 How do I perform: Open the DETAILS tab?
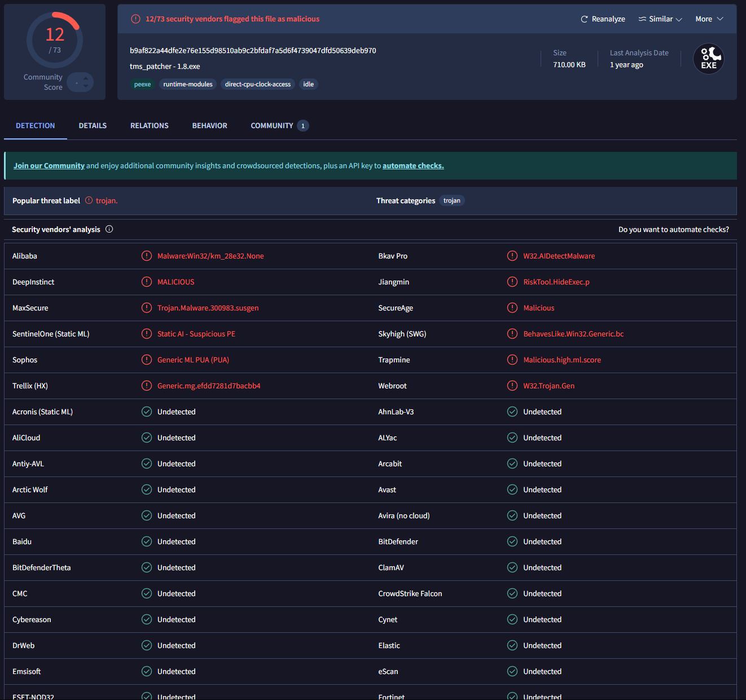[93, 126]
